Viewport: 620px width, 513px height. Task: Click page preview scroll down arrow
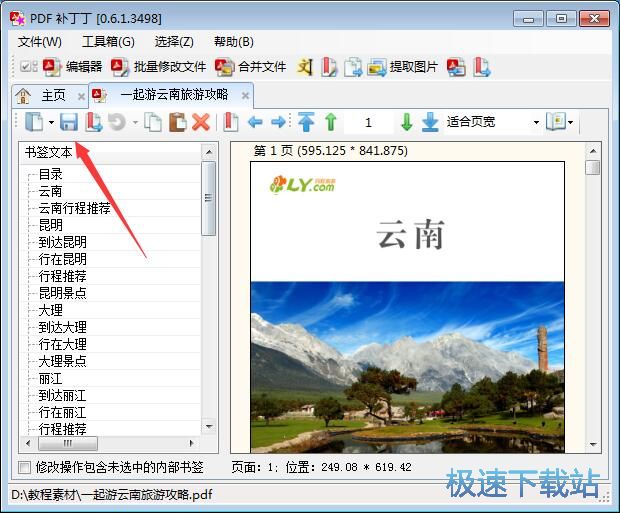click(x=593, y=445)
